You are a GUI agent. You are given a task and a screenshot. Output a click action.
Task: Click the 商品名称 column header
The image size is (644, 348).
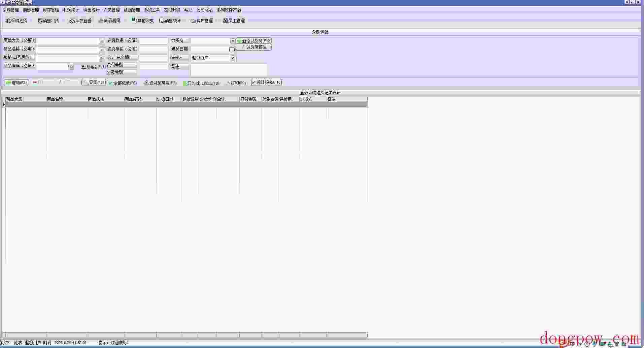click(x=66, y=99)
